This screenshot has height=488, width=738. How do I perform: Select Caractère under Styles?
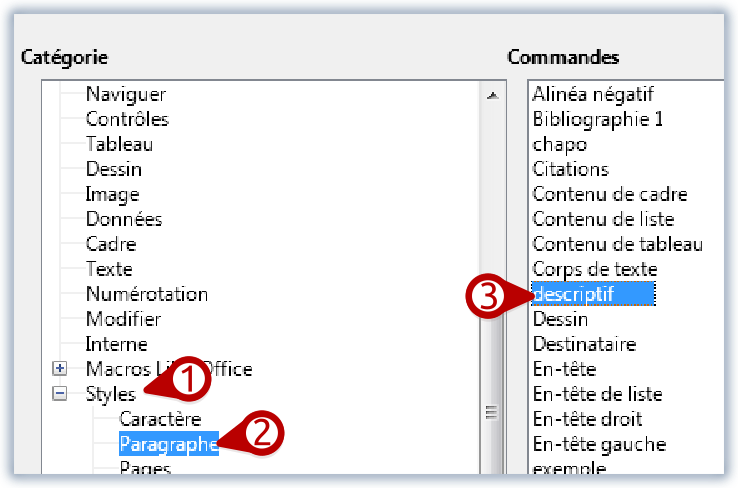pyautogui.click(x=160, y=419)
